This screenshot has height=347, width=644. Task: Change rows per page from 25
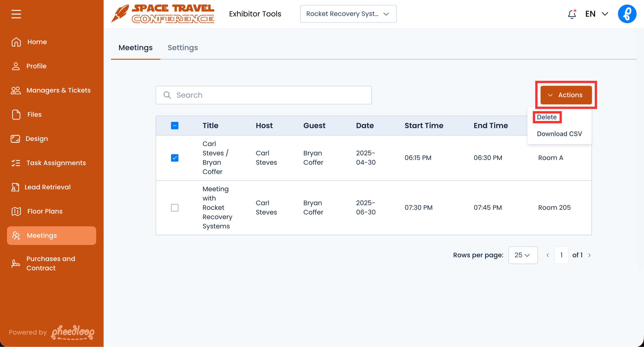pos(522,255)
